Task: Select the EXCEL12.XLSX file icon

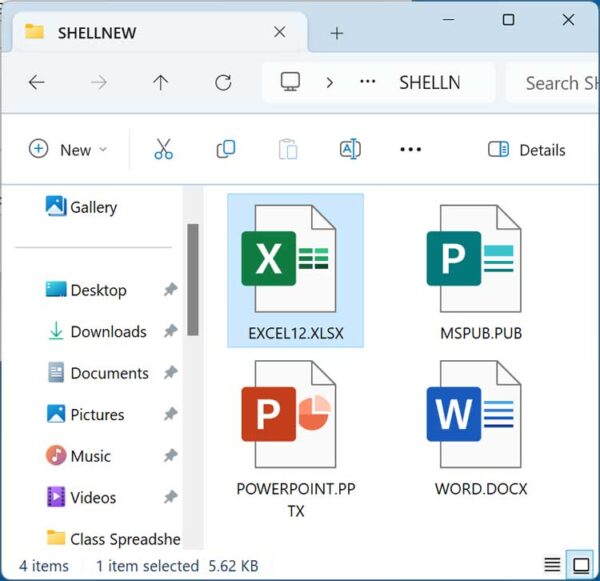Action: [x=289, y=258]
